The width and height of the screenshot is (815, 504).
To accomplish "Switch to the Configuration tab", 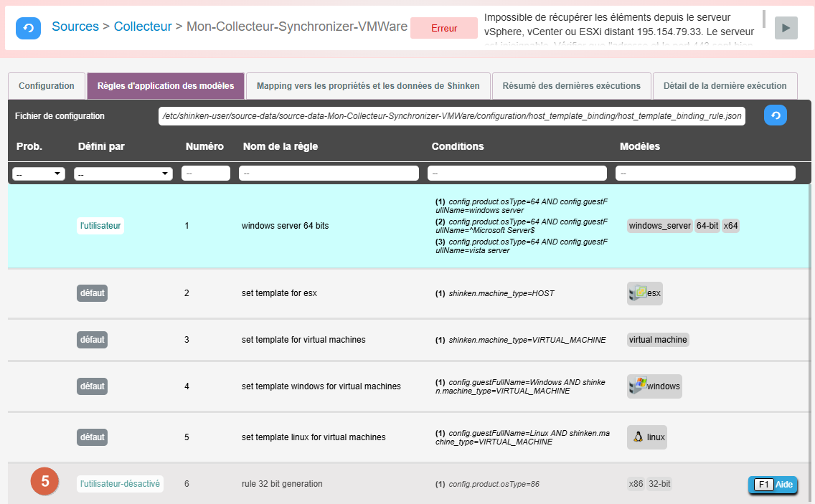I will click(x=47, y=86).
